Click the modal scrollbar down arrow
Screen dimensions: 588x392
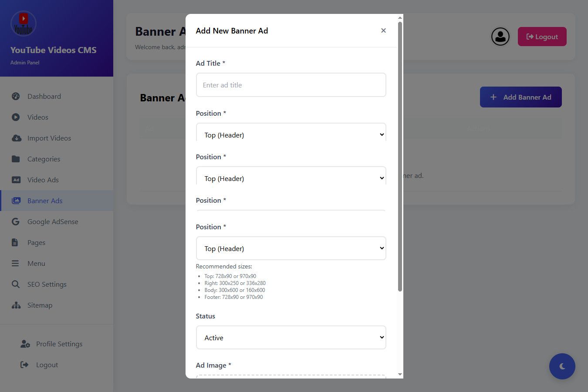400,375
